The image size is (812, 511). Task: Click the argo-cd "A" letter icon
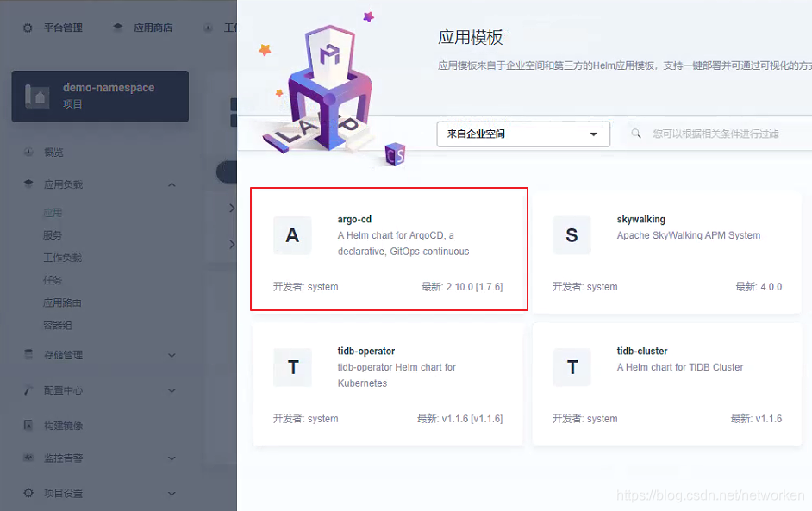(292, 235)
